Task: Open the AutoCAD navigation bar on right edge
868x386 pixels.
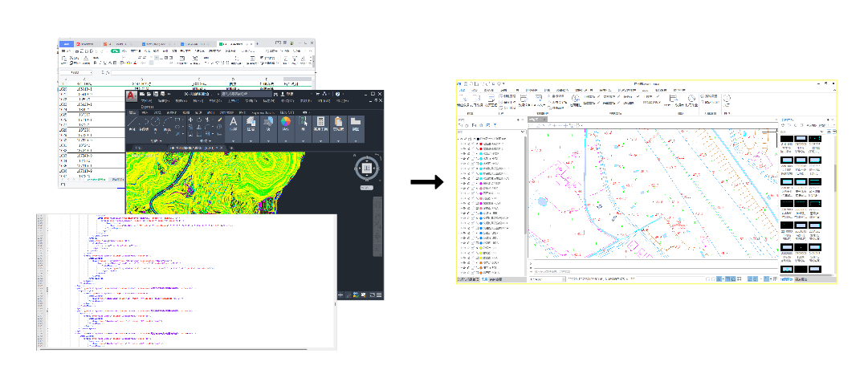Action: tap(378, 226)
